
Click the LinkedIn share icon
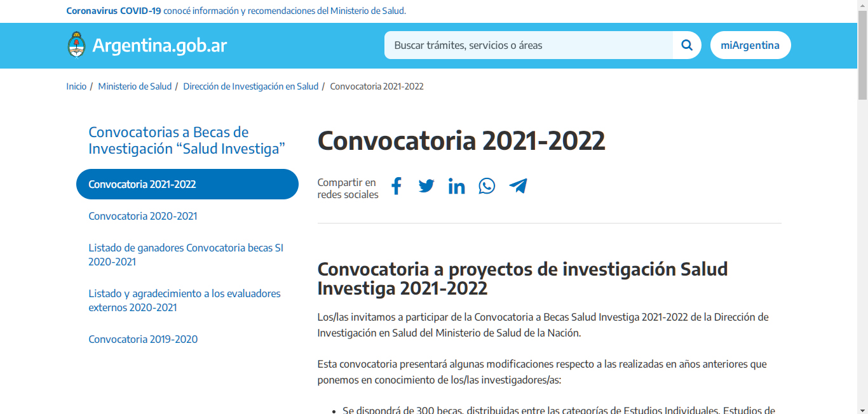456,186
